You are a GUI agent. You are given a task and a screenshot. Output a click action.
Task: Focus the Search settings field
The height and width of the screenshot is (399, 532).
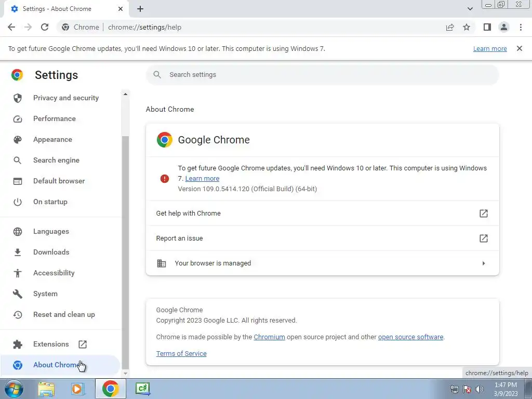322,75
